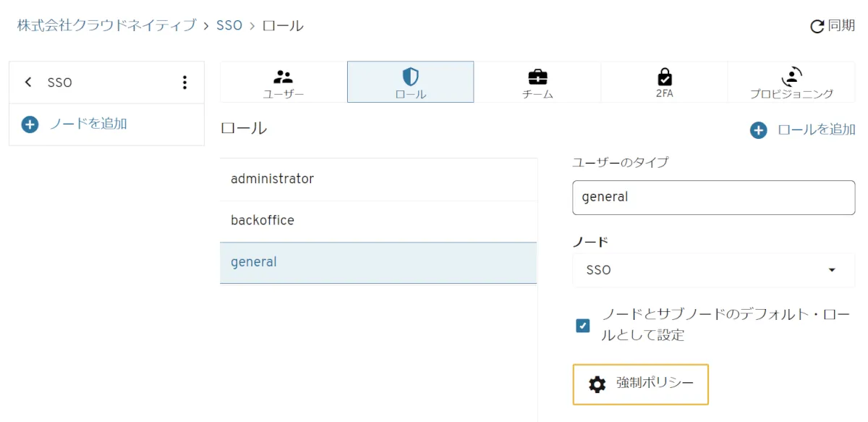Toggle the default role checkbox
868x422 pixels.
click(x=583, y=326)
